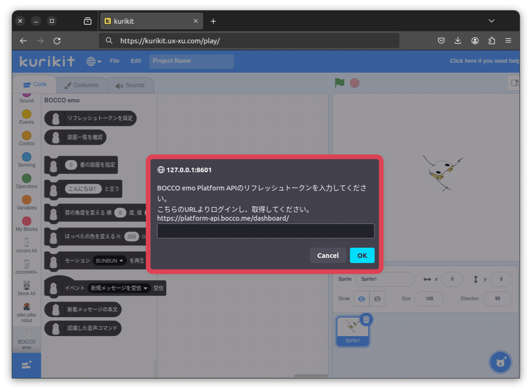Select the kurikit browser tab

click(x=152, y=21)
